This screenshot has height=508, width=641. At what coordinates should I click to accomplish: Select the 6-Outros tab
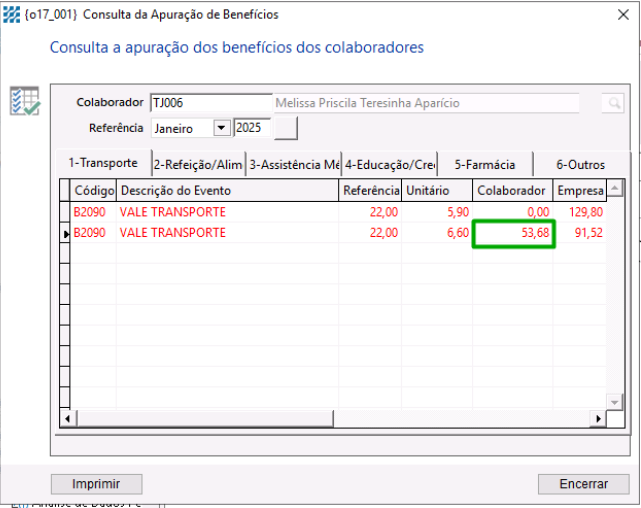pos(580,164)
